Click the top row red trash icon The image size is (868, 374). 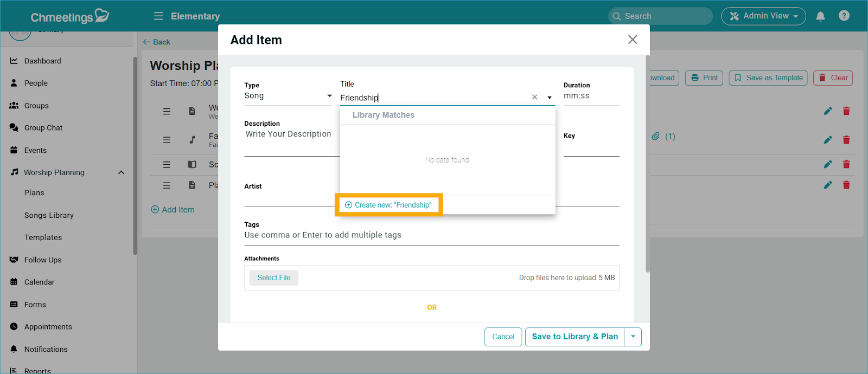click(846, 111)
